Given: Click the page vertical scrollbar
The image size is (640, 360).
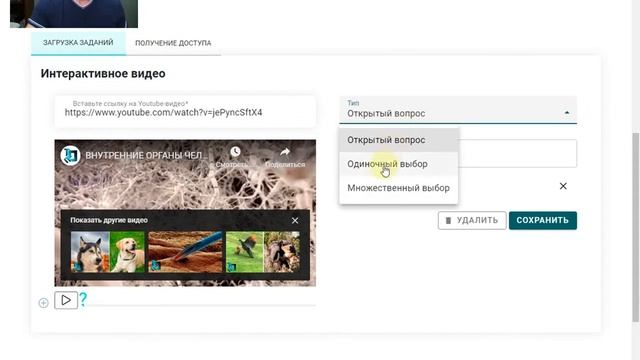Looking at the screenshot, I should [636, 227].
